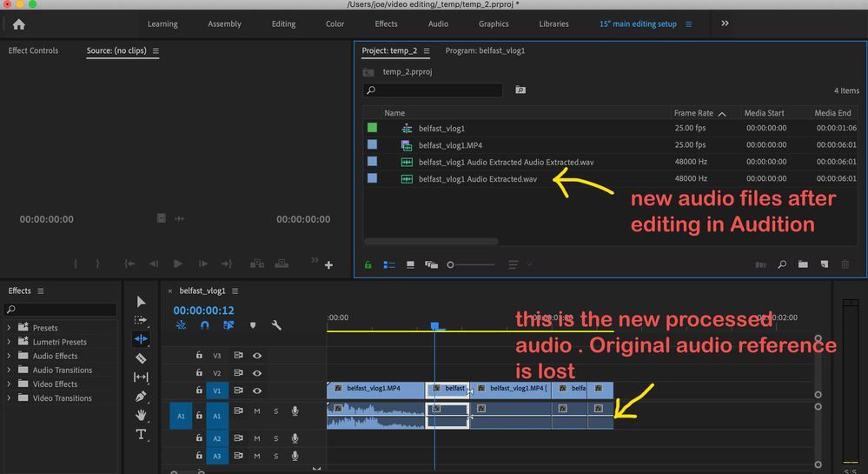Sort by Frame Rate column header
Image resolution: width=868 pixels, height=474 pixels.
(693, 113)
